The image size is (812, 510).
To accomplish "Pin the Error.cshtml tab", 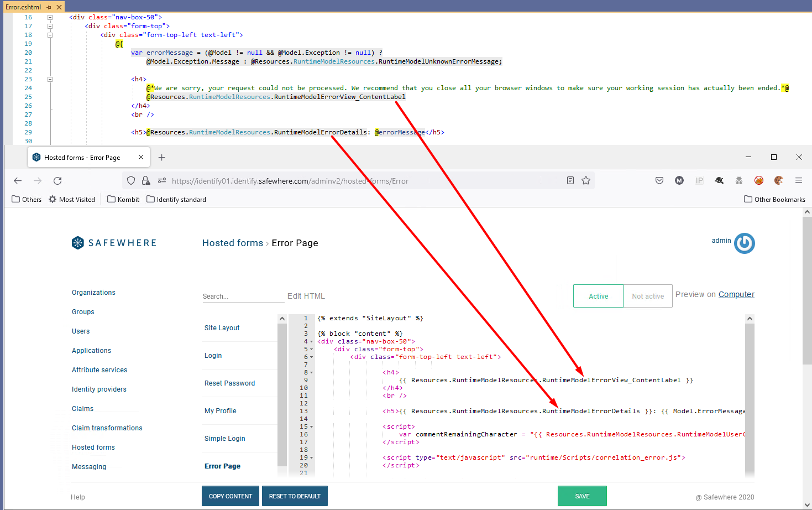I will pyautogui.click(x=49, y=7).
